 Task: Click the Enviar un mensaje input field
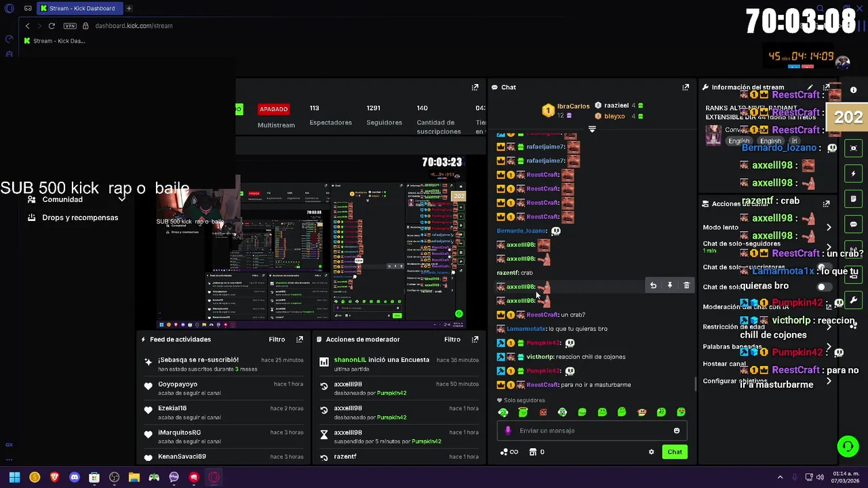pos(593,430)
